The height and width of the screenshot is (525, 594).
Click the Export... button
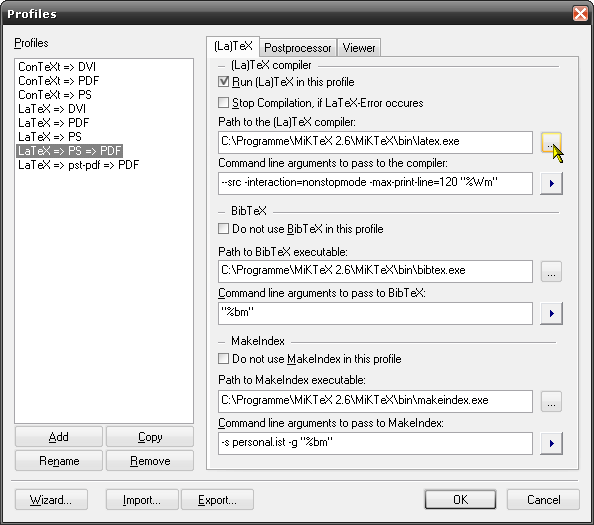(x=217, y=500)
